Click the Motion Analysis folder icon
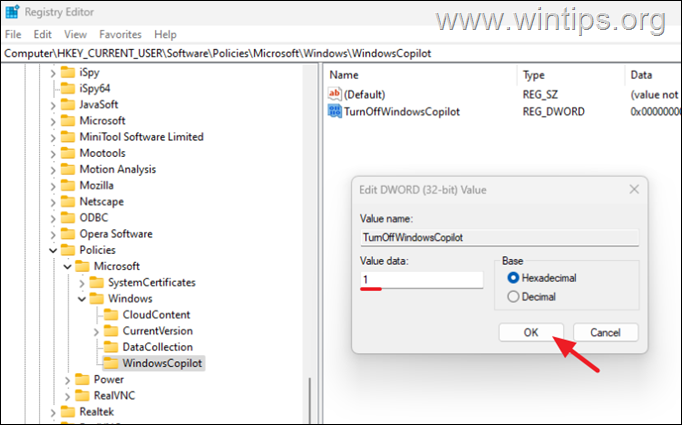This screenshot has width=682, height=425. point(67,169)
